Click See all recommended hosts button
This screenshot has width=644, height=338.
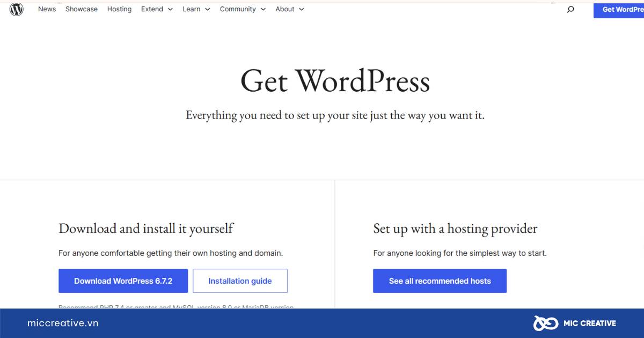440,281
